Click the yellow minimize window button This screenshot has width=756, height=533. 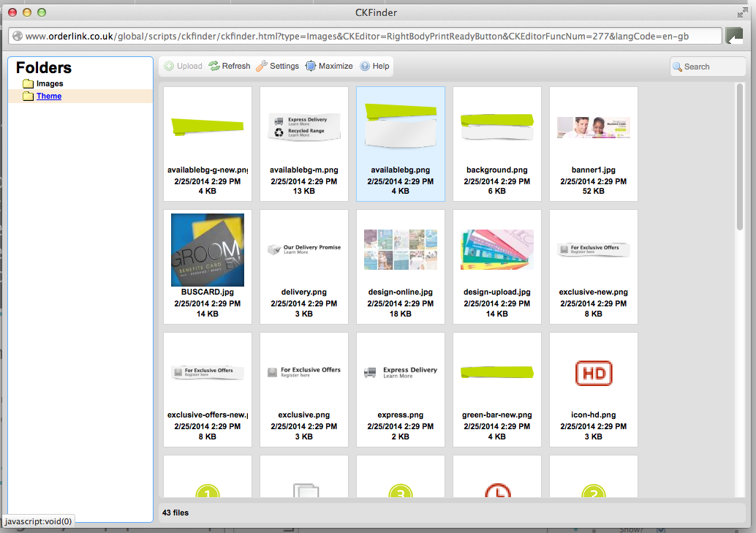coord(27,12)
